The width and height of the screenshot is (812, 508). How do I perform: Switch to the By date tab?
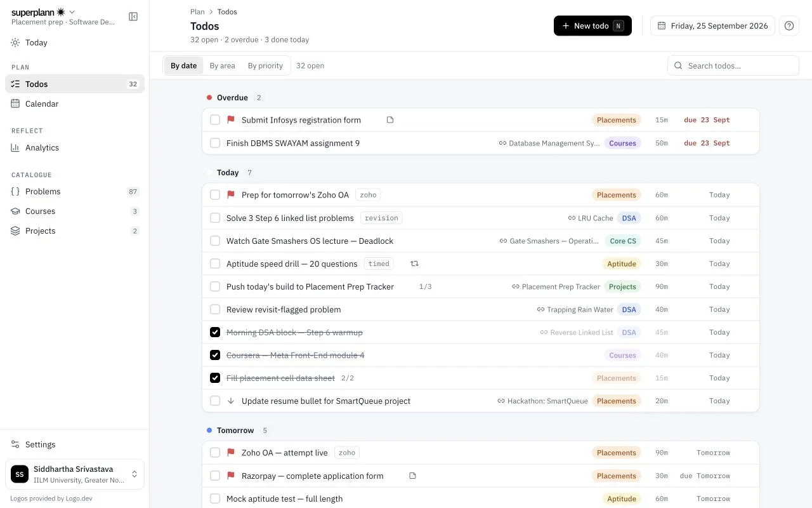[184, 65]
